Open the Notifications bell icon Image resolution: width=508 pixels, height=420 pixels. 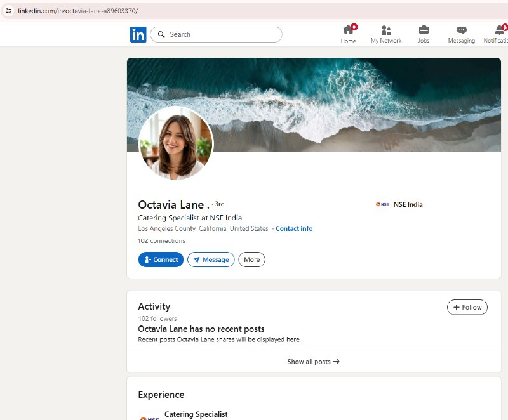[x=500, y=30]
